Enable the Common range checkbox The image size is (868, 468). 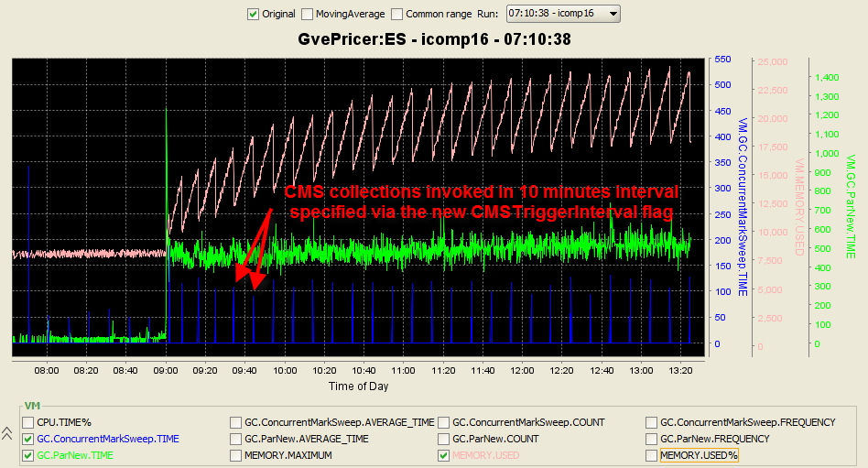[396, 14]
